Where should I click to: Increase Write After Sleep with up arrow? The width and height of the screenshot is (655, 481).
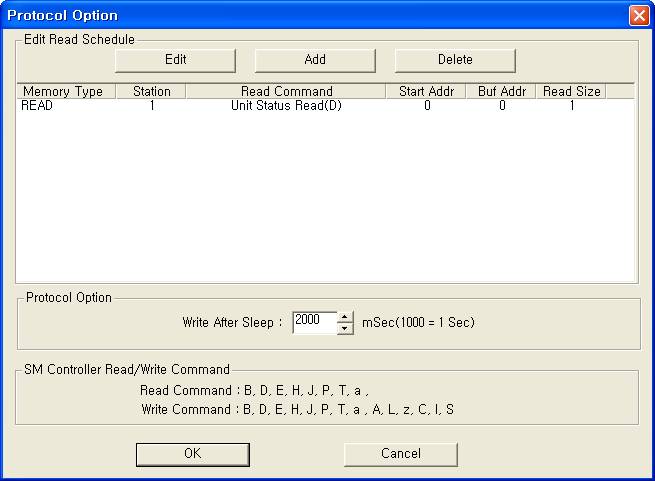click(345, 318)
